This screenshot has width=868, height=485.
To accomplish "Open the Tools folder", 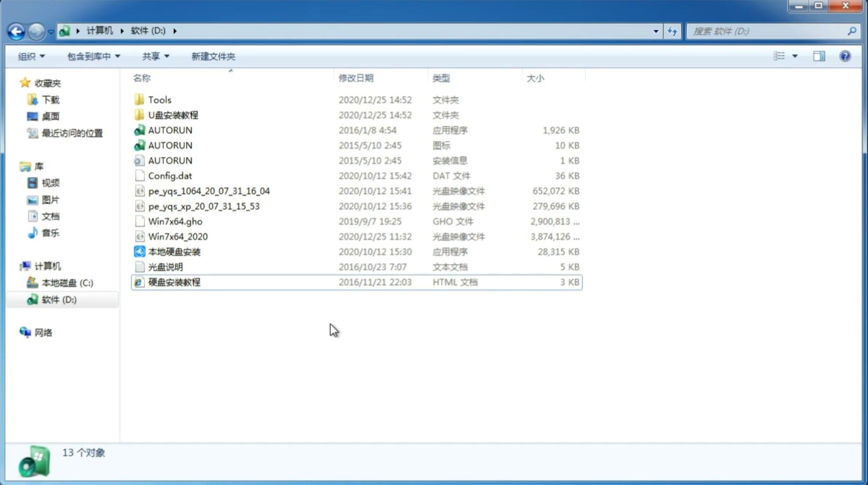I will point(160,99).
